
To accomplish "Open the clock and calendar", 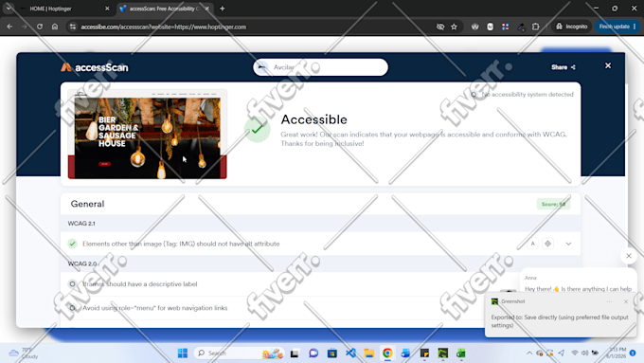I will 617,353.
